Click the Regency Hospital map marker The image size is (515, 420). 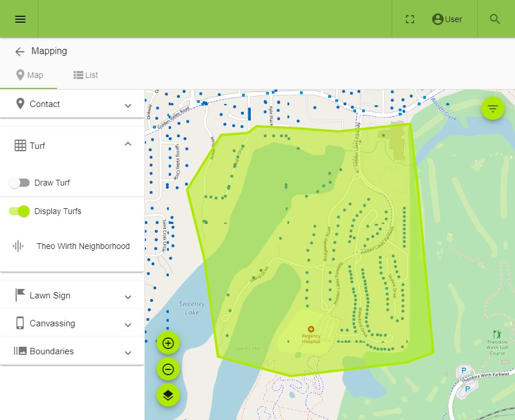[x=311, y=330]
